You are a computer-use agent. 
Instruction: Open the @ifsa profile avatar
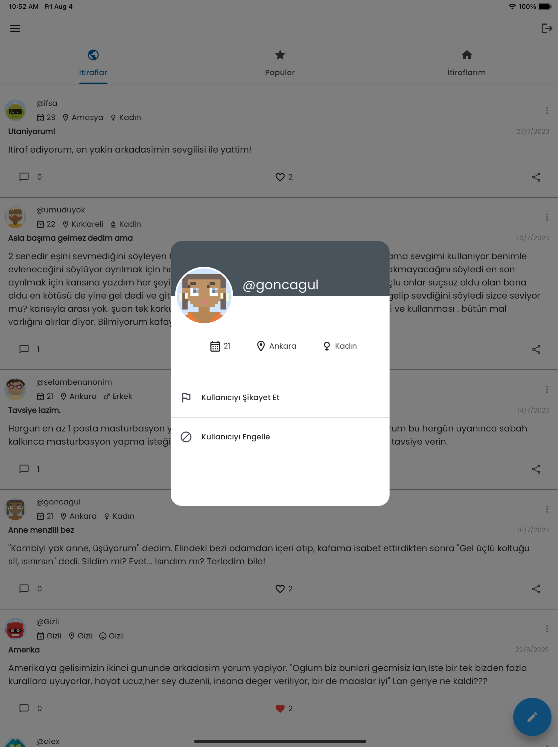(x=15, y=110)
